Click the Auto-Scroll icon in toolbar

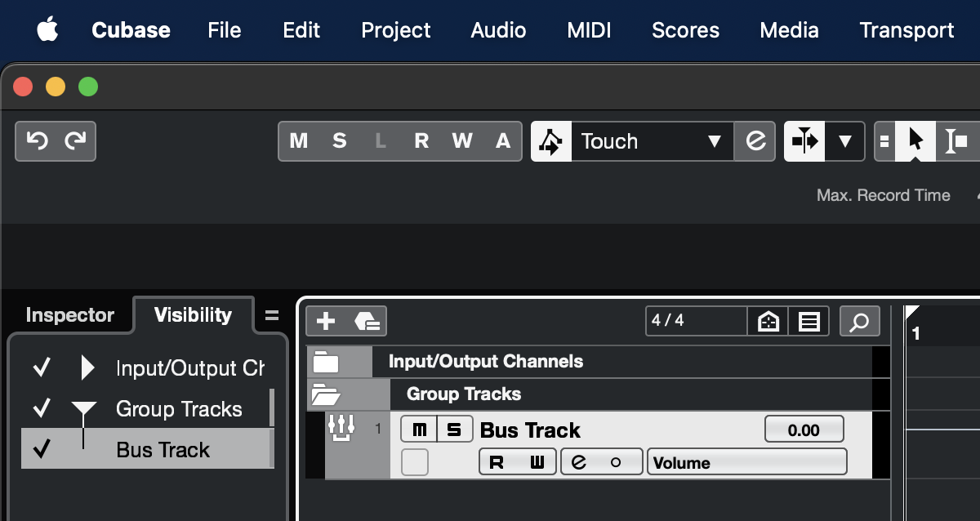(x=804, y=141)
